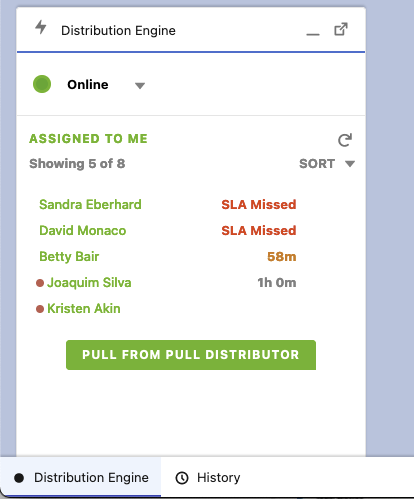Open Kristen Akin record link
This screenshot has height=499, width=414.
tap(84, 309)
